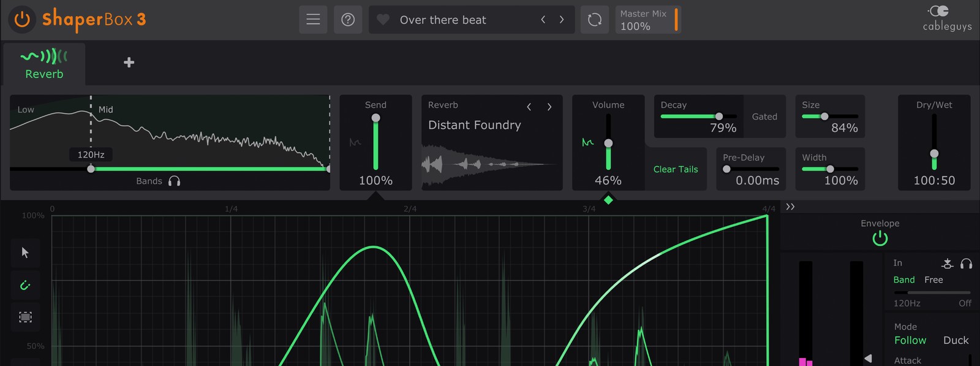Image resolution: width=980 pixels, height=366 pixels.
Task: Select the Mid band
Action: pyautogui.click(x=106, y=110)
